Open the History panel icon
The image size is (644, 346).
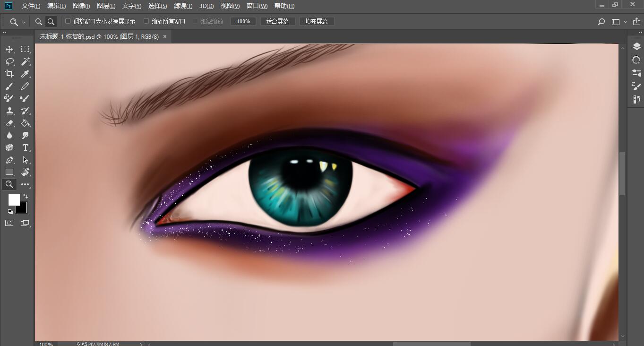pos(636,99)
